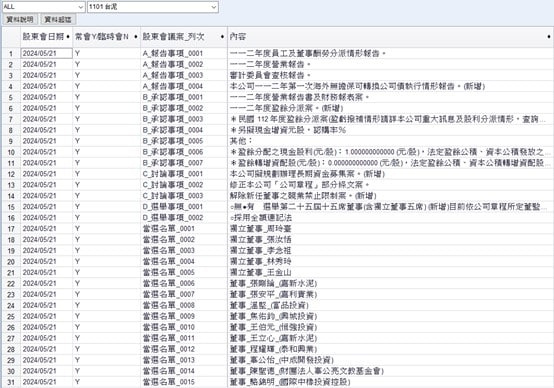Select cell B_承認事項_0002
Viewport: 554px width, 388px height.
tap(184, 108)
